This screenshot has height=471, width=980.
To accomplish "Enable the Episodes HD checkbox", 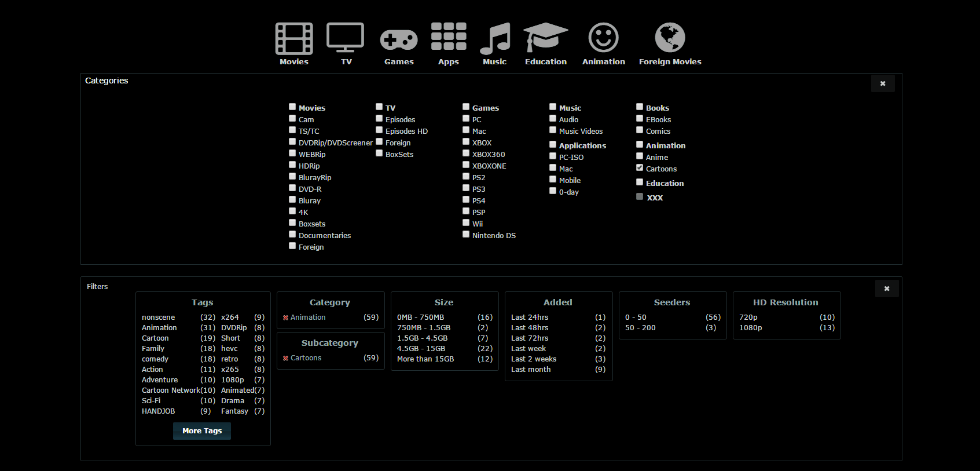I will pyautogui.click(x=379, y=130).
